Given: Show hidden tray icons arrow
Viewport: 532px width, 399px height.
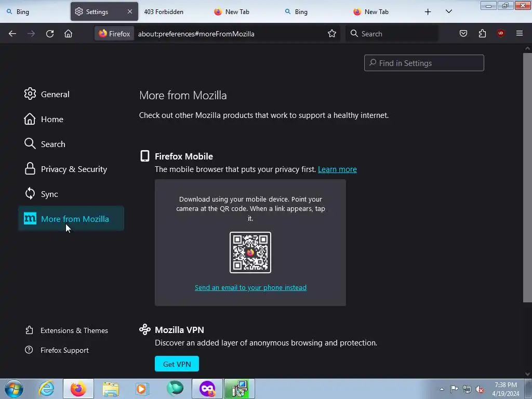Looking at the screenshot, I should pyautogui.click(x=442, y=389).
